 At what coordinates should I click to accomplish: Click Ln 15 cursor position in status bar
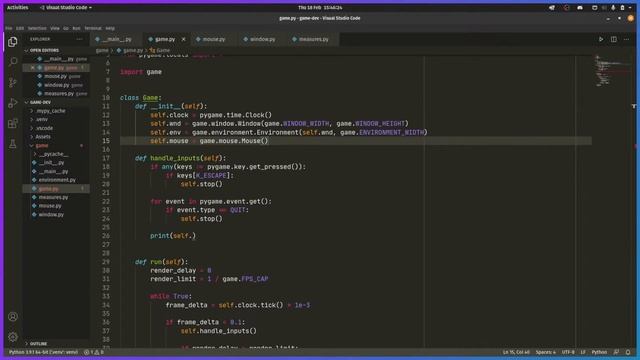pos(516,352)
